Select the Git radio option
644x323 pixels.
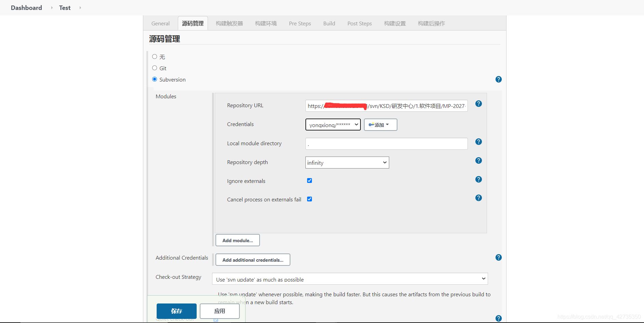click(155, 68)
